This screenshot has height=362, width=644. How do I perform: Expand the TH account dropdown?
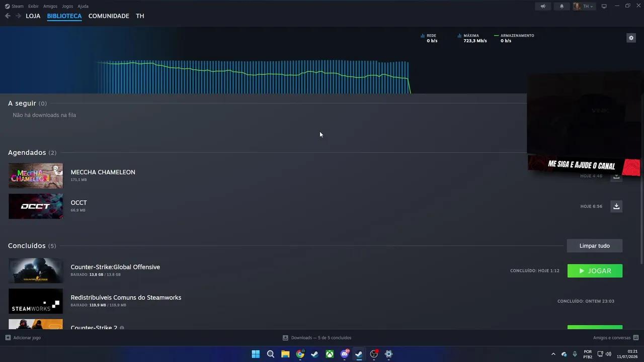click(x=584, y=6)
